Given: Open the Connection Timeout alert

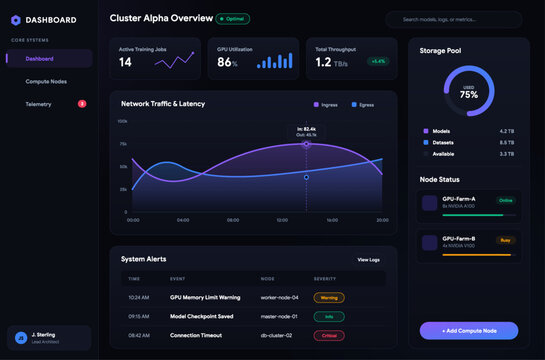Looking at the screenshot, I should [x=196, y=335].
